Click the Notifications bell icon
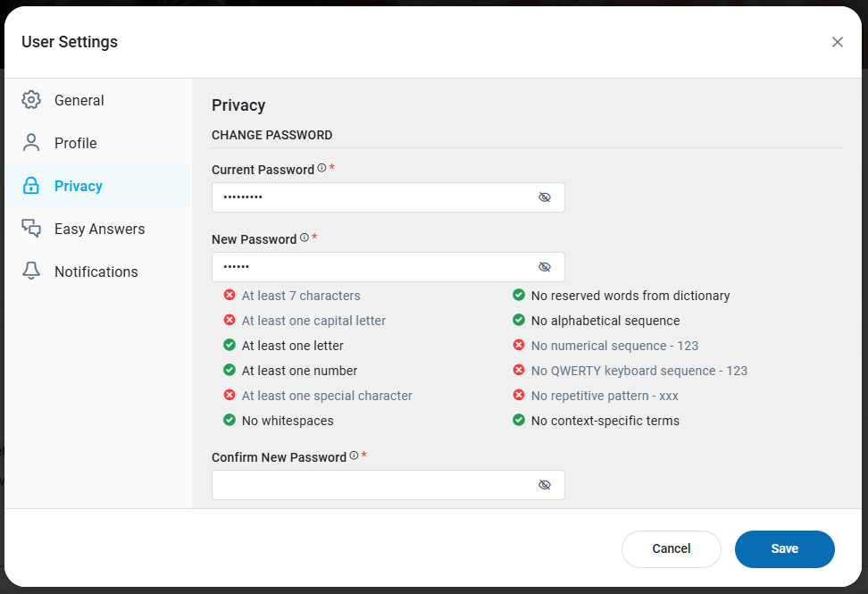This screenshot has height=594, width=868. click(x=31, y=272)
